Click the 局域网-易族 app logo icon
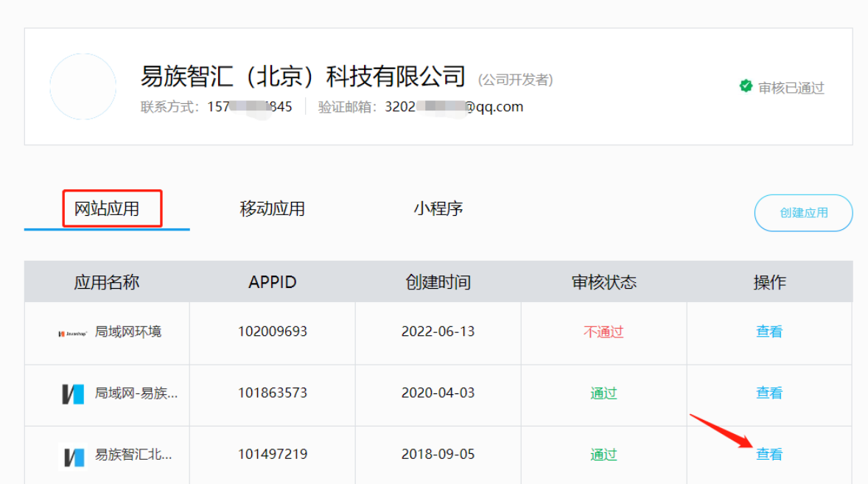The width and height of the screenshot is (868, 484). [x=73, y=394]
